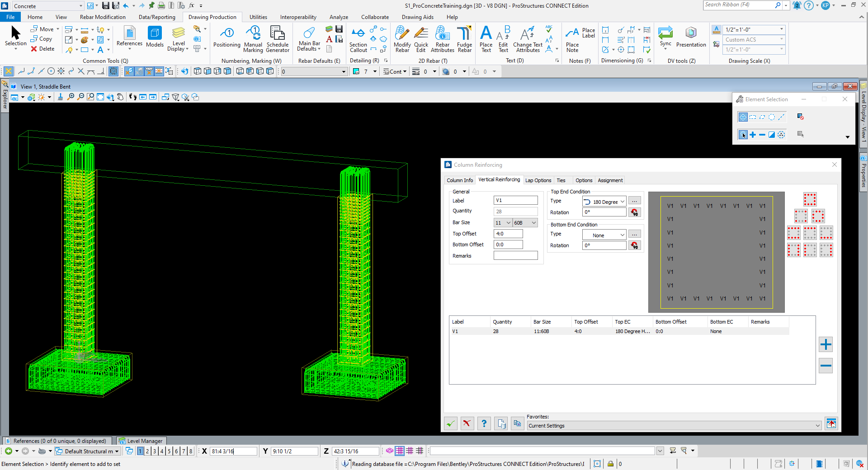Click the Top Offset input field
868x470 pixels.
click(x=508, y=234)
